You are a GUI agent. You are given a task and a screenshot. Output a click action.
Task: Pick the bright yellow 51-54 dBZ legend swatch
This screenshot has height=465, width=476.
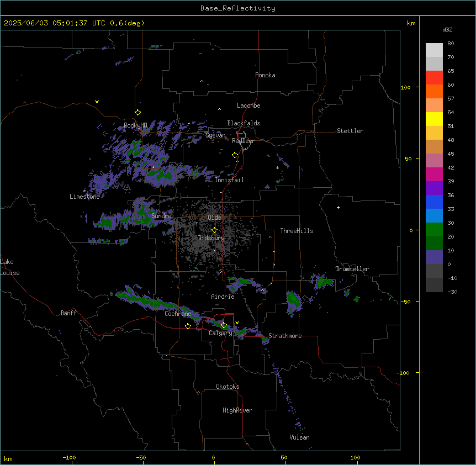(434, 119)
